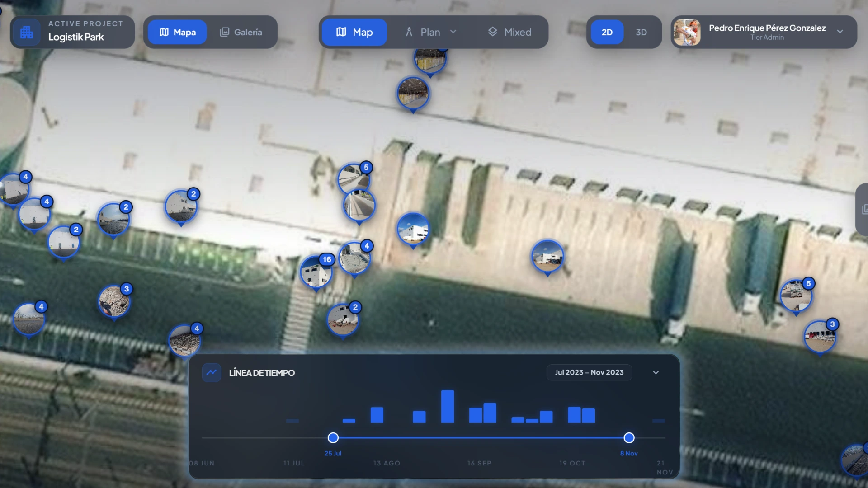This screenshot has width=868, height=488.
Task: Open the side panel tab on right edge
Action: click(x=862, y=209)
